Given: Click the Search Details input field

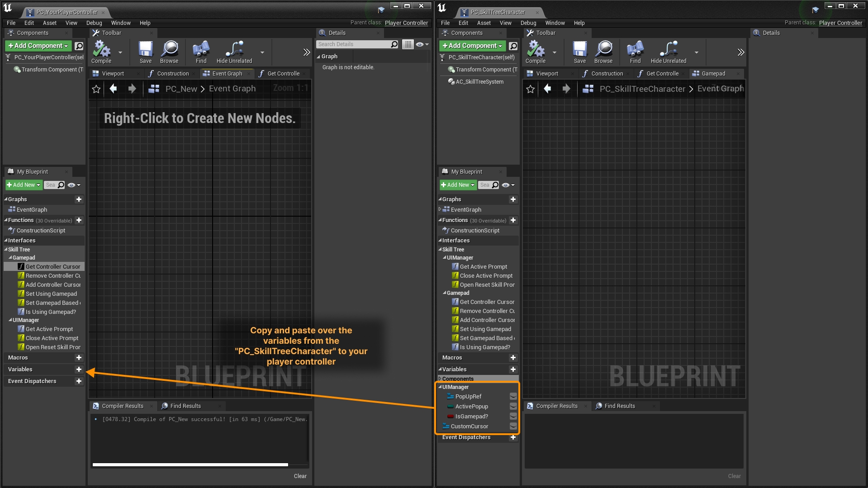Looking at the screenshot, I should tap(353, 44).
